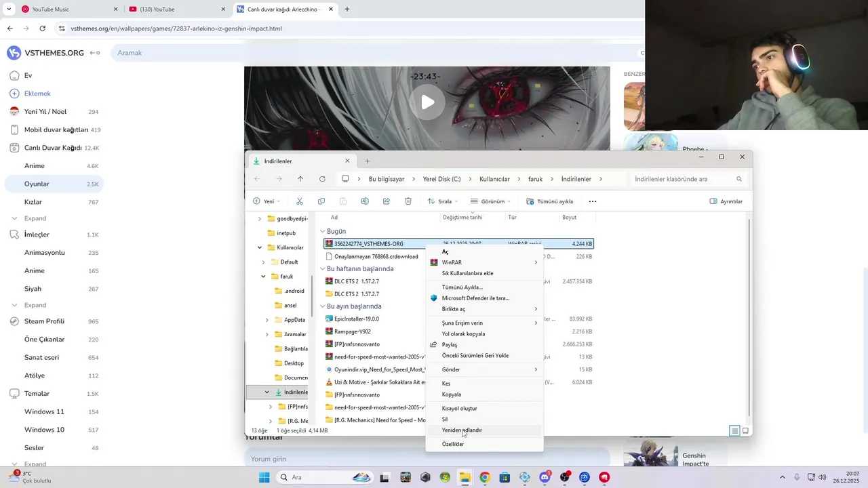Expand WinRAR submenu in context menu

[484, 262]
